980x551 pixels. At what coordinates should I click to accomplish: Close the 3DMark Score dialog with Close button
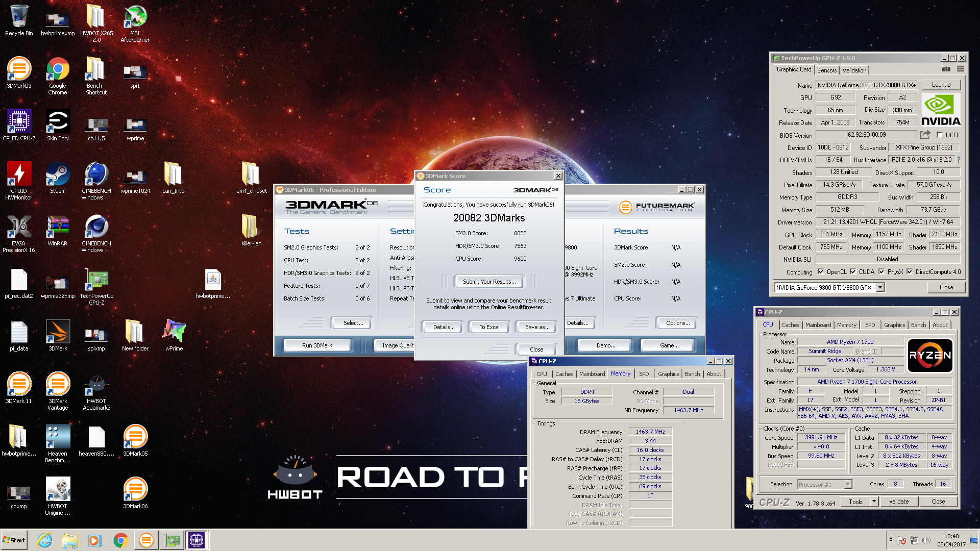536,349
